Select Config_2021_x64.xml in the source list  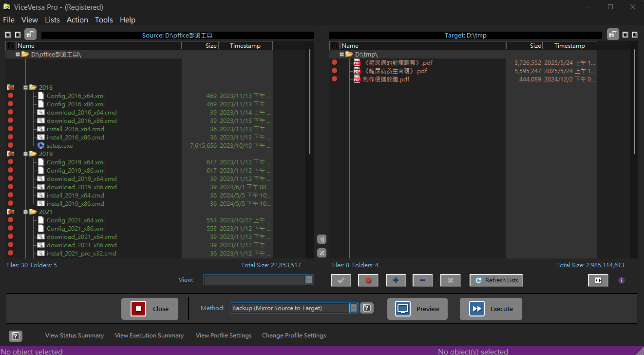click(x=76, y=220)
